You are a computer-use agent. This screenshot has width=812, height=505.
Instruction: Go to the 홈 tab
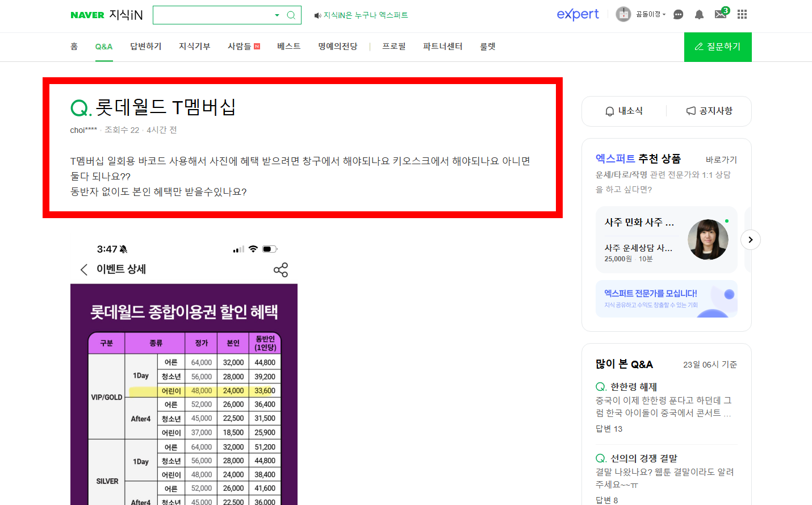pos(74,47)
